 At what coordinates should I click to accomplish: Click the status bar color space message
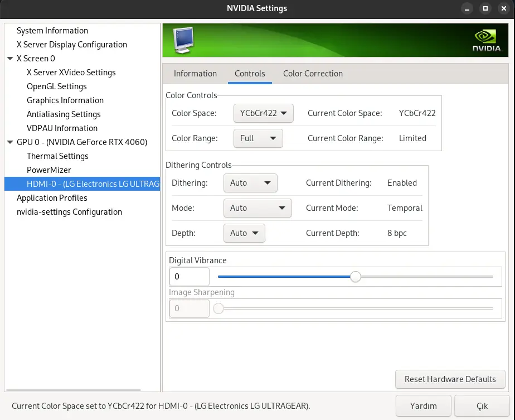tap(161, 406)
